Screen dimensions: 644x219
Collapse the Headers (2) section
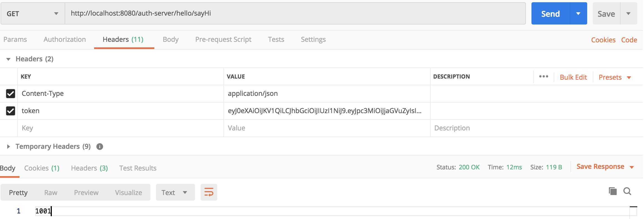[8, 59]
